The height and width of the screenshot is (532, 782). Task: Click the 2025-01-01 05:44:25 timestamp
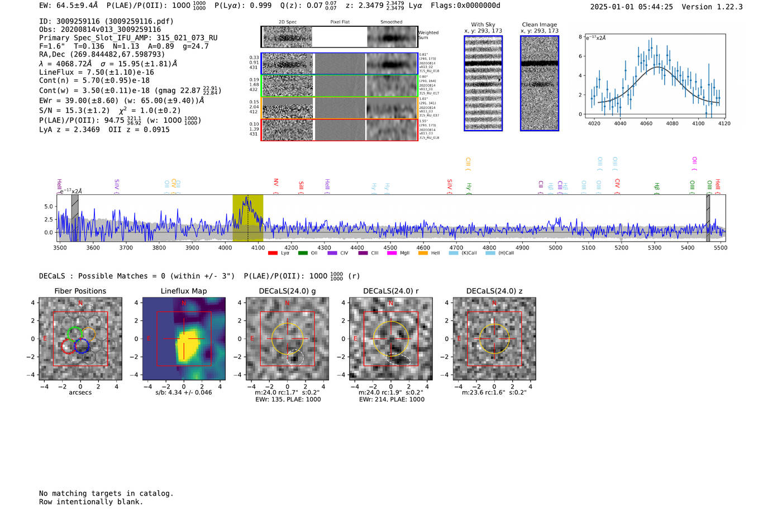(632, 7)
